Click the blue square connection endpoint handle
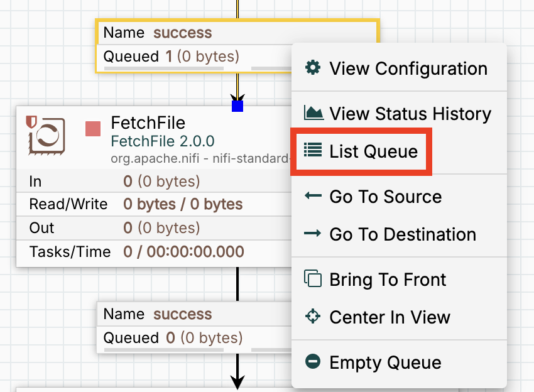 click(x=237, y=106)
